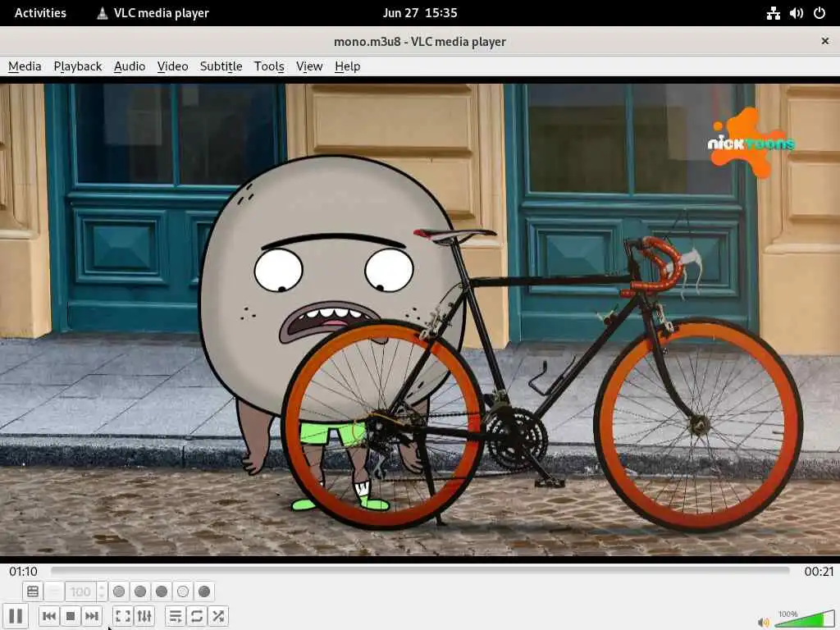Viewport: 840px width, 630px height.
Task: Open the Help menu
Action: 347,66
